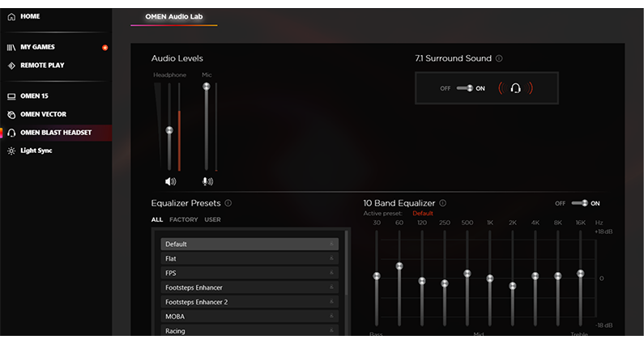The height and width of the screenshot is (348, 644).
Task: Click the 8K equalizer slider knob
Action: click(558, 276)
